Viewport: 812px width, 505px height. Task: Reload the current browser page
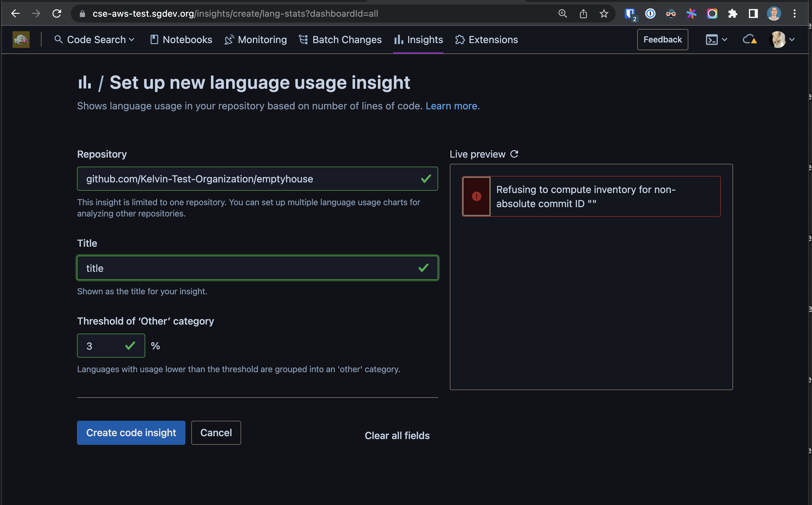[x=57, y=14]
